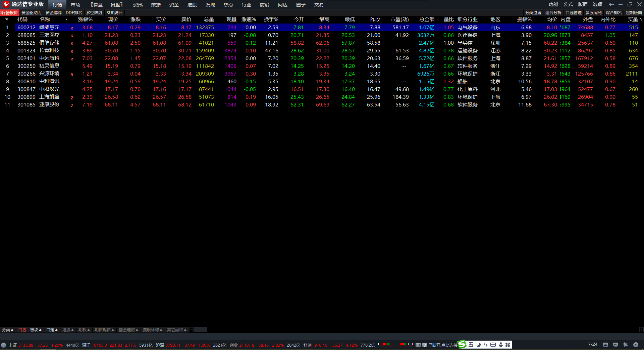Expand the 港股 menu
The width and height of the screenshot is (644, 350).
[x=68, y=330]
